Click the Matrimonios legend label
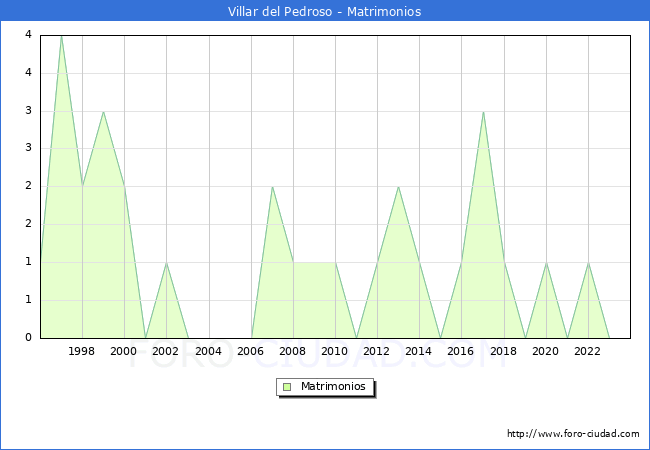This screenshot has height=450, width=650. tap(333, 386)
